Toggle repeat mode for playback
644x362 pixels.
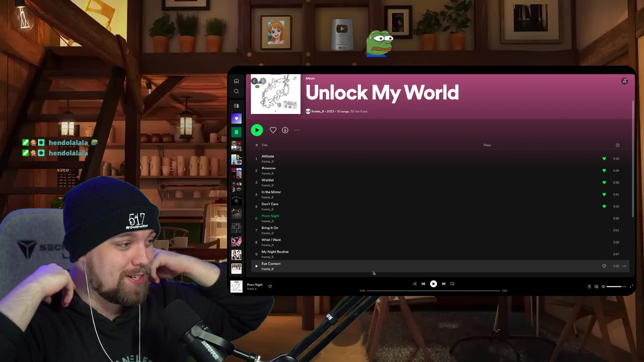click(452, 284)
